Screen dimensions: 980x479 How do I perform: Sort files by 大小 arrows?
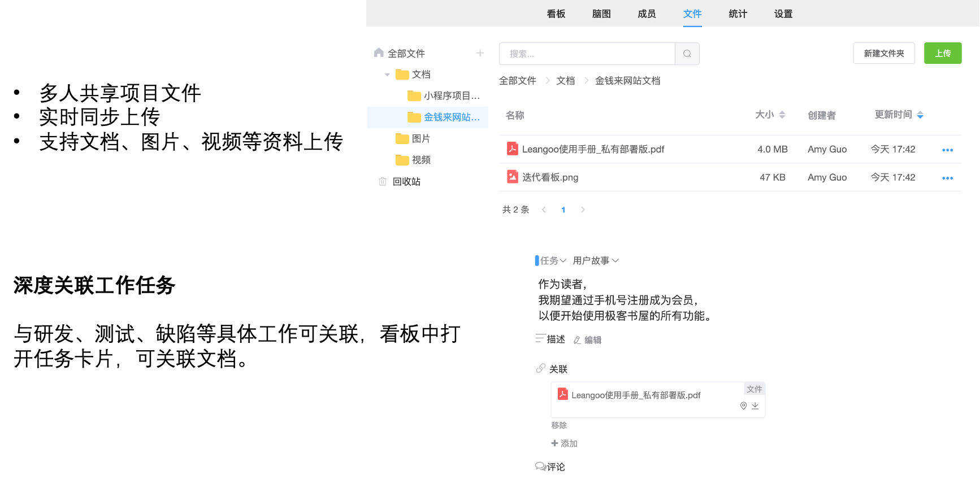782,115
